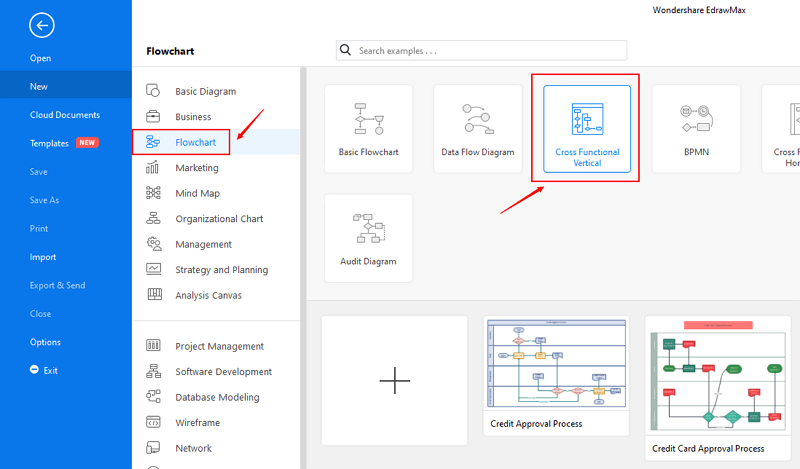Click in the Search examples field
Image resolution: width=800 pixels, height=469 pixels.
click(x=481, y=51)
